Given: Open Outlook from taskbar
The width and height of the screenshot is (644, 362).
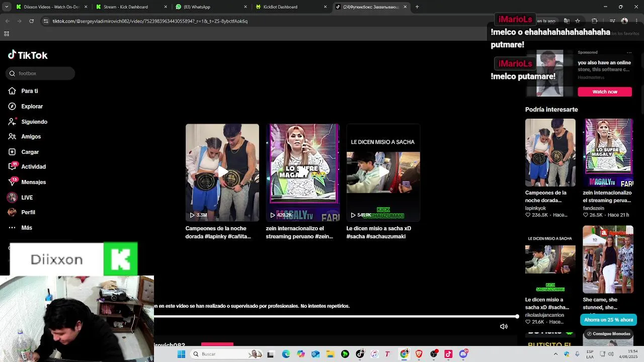Looking at the screenshot, I should coord(315,354).
